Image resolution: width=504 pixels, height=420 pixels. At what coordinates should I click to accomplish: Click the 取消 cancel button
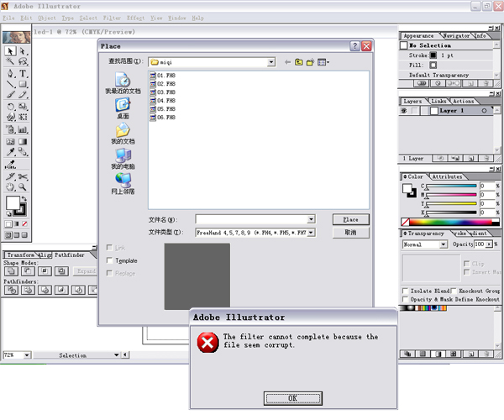(350, 233)
